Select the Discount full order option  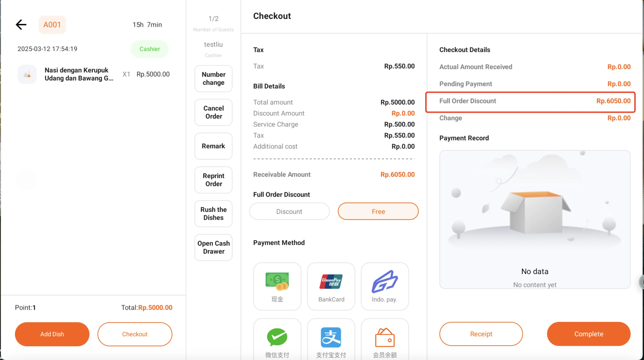289,211
